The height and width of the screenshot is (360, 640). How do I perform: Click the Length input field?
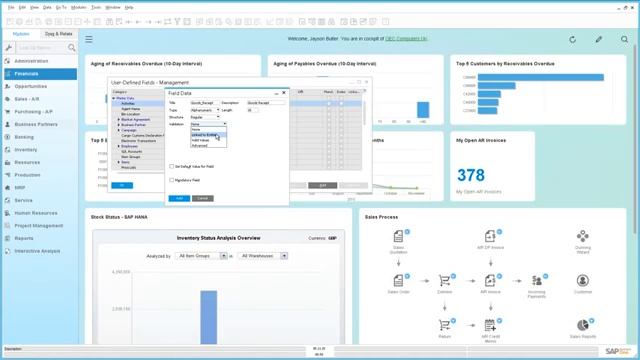[253, 110]
